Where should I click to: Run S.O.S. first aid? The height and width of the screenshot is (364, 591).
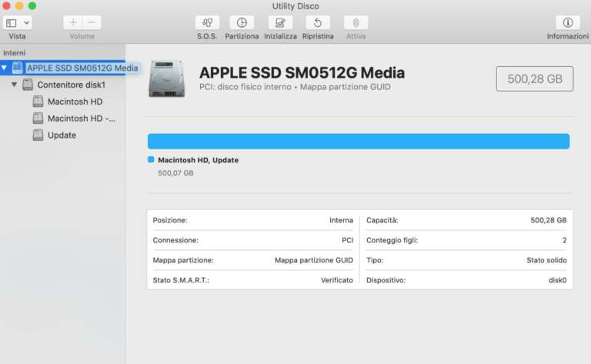[207, 22]
